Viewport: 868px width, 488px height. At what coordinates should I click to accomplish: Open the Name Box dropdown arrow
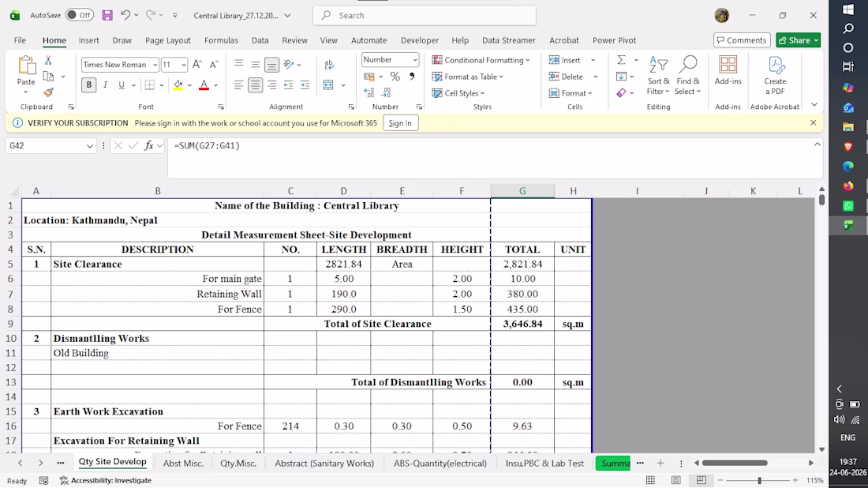pos(90,145)
